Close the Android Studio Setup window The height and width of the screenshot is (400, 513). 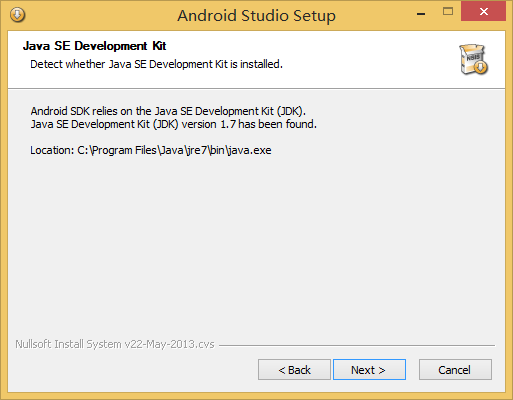click(484, 12)
